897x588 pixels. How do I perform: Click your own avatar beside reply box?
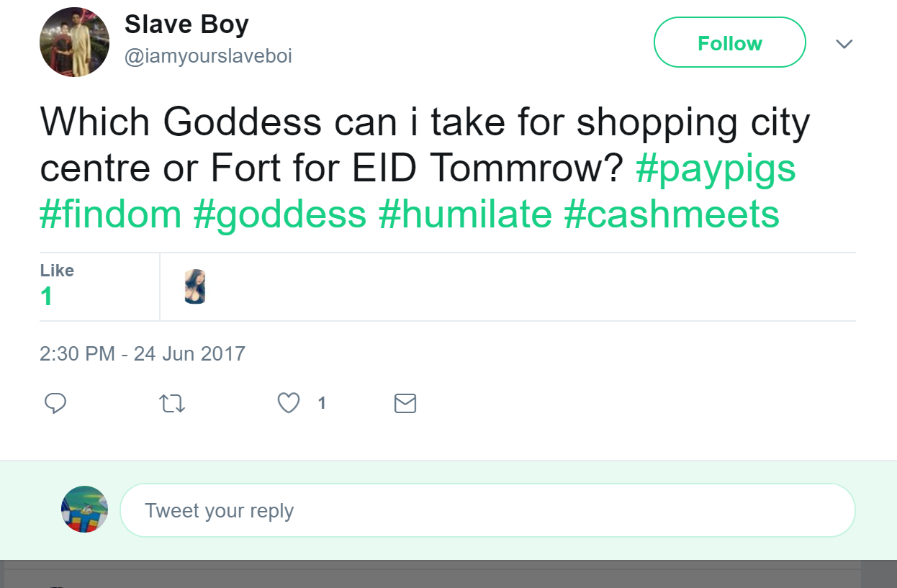(x=85, y=510)
